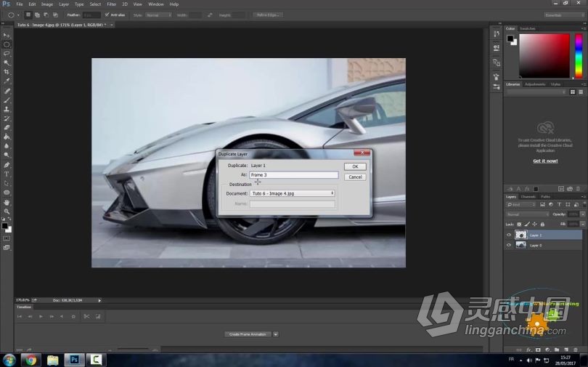Image resolution: width=588 pixels, height=367 pixels.
Task: Click the foreground color swatch in toolbox
Action: click(4, 226)
